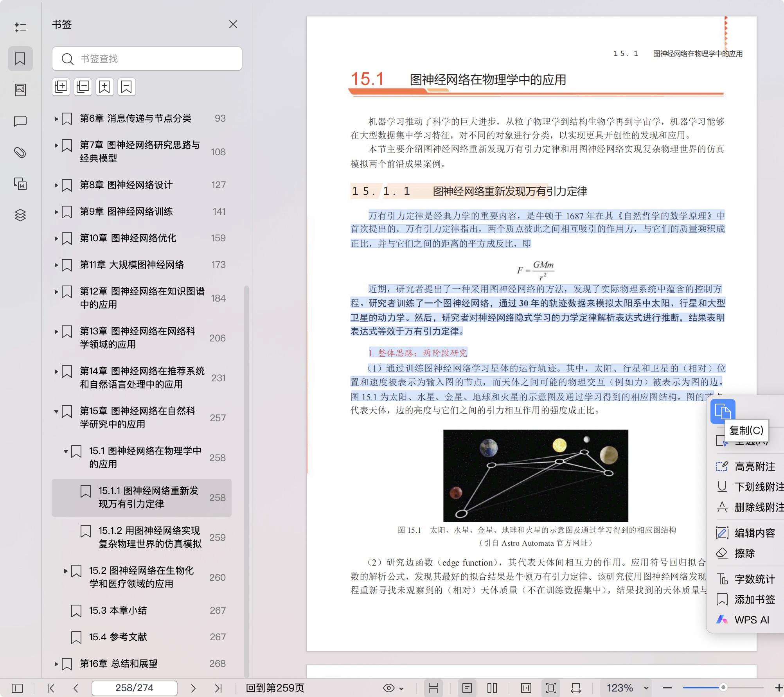This screenshot has height=697, width=784.
Task: Toggle single-page view mode
Action: click(467, 688)
